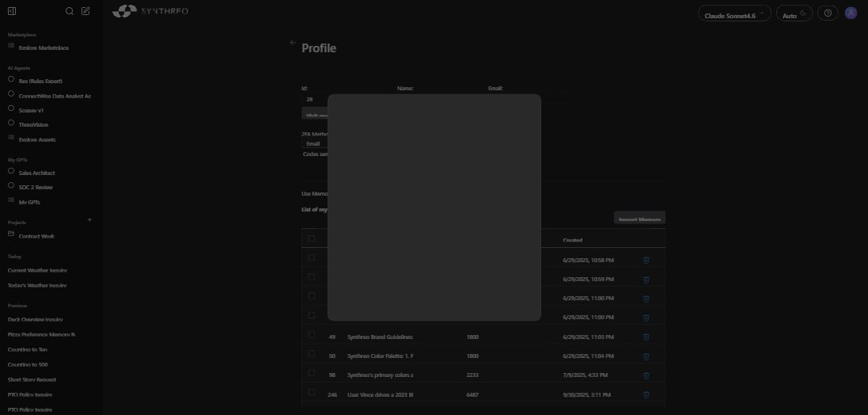Open the 2FA Method Email dropdown
The width and height of the screenshot is (868, 415).
tap(316, 143)
